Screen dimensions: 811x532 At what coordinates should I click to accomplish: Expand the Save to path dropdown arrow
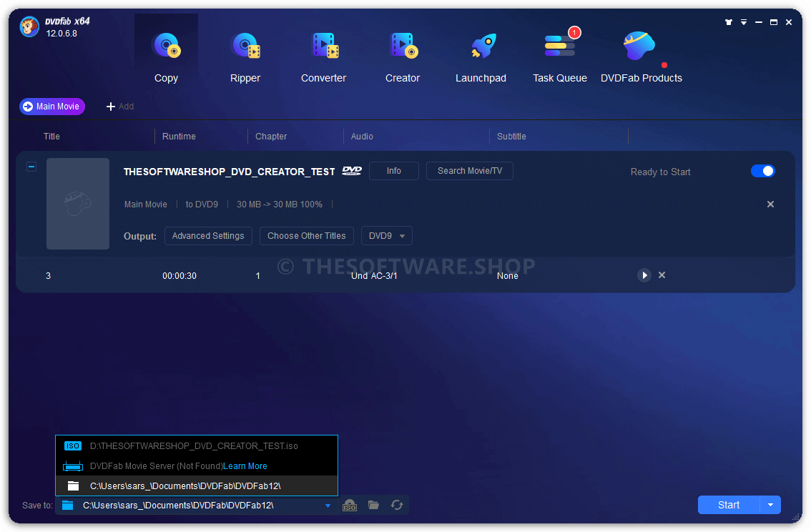328,506
